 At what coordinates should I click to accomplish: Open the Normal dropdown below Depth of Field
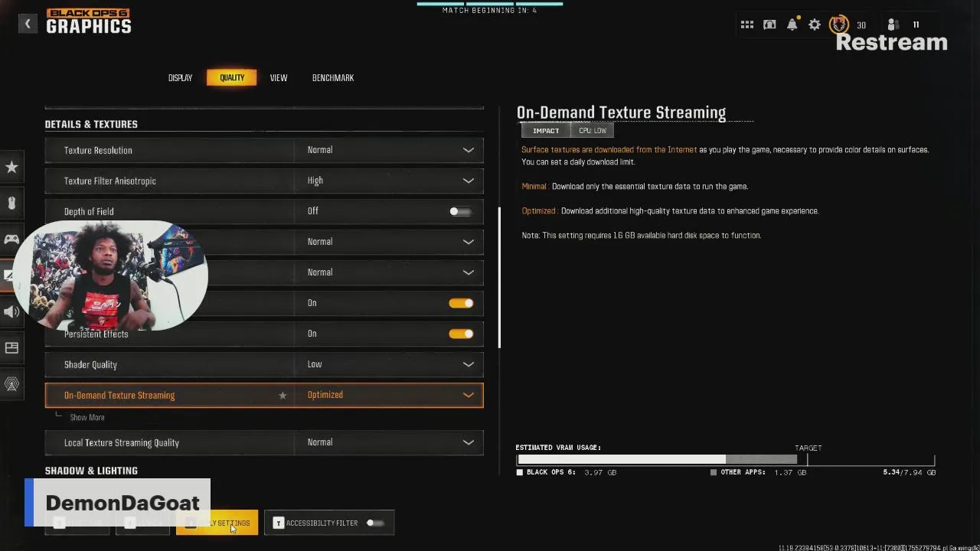tap(389, 242)
